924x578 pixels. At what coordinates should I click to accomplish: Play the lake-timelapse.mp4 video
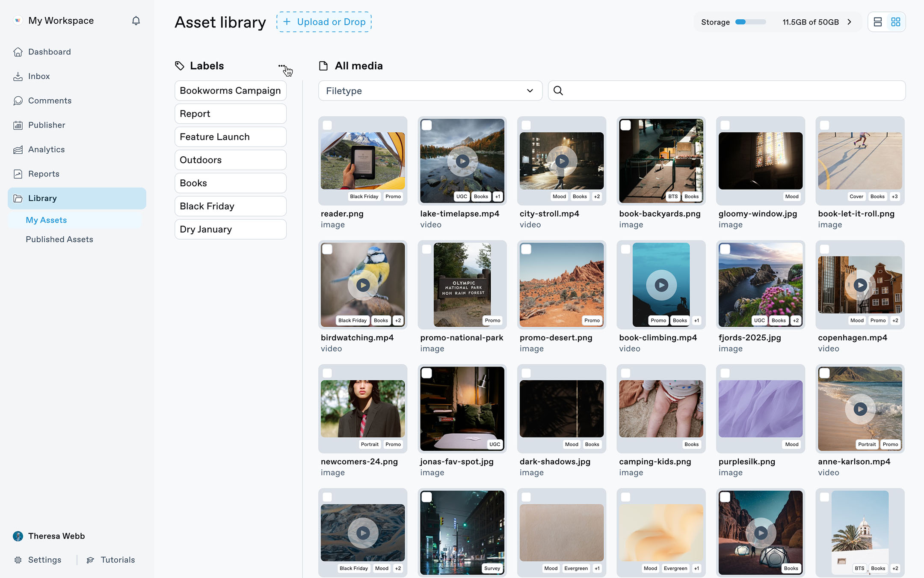pos(462,161)
